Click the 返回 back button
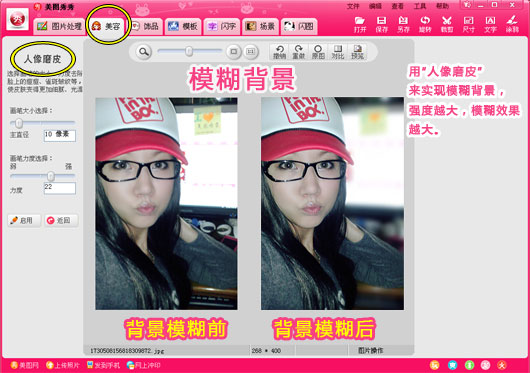This screenshot has width=530, height=373. pos(61,220)
